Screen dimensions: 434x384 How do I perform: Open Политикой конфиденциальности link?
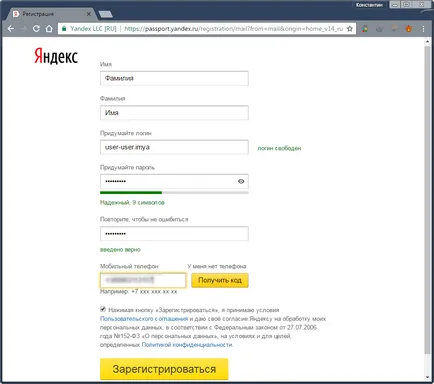coord(187,345)
